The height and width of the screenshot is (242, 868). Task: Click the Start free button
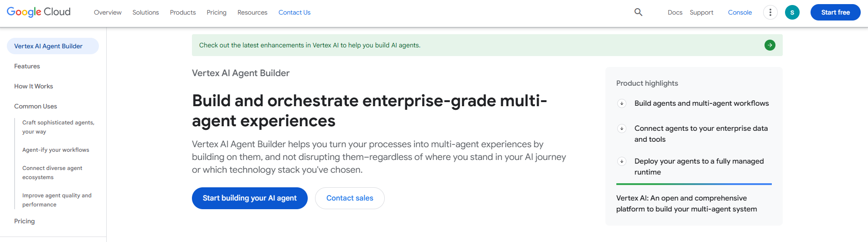click(x=836, y=12)
